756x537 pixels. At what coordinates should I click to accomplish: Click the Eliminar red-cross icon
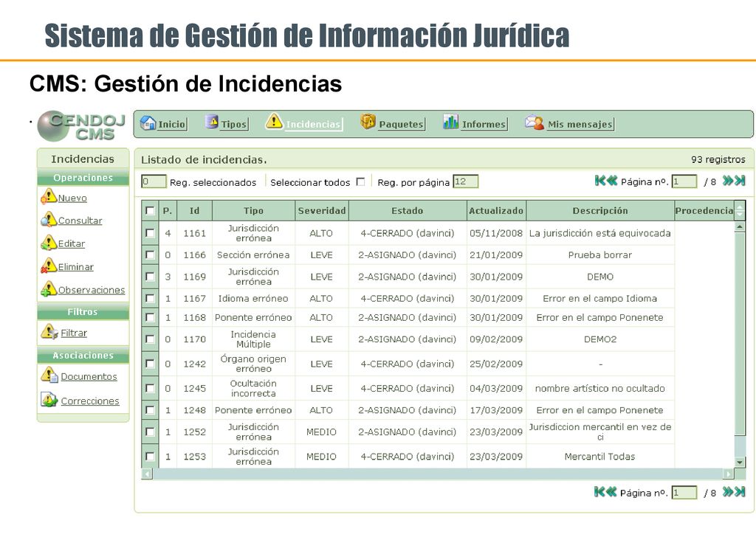pos(49,266)
